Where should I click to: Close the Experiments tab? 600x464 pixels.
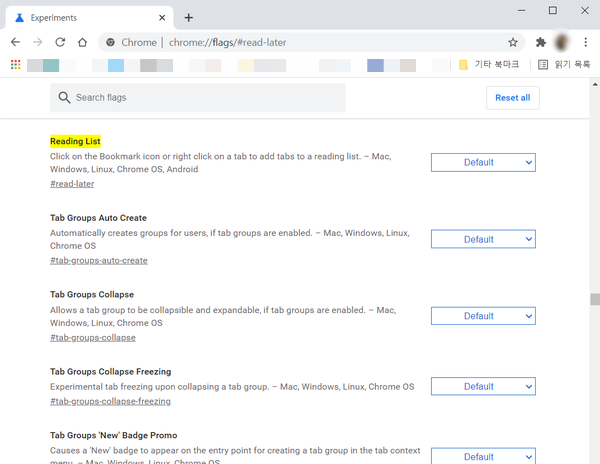[162, 18]
